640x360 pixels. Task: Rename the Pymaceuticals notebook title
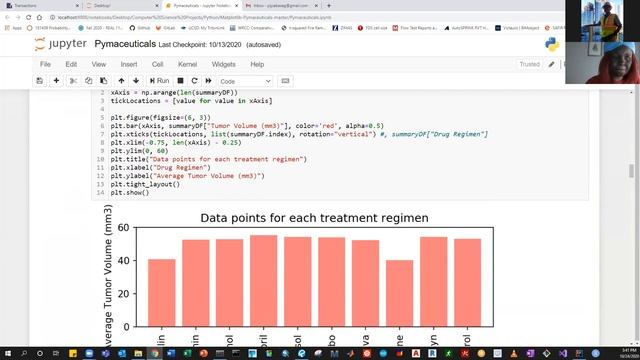125,44
